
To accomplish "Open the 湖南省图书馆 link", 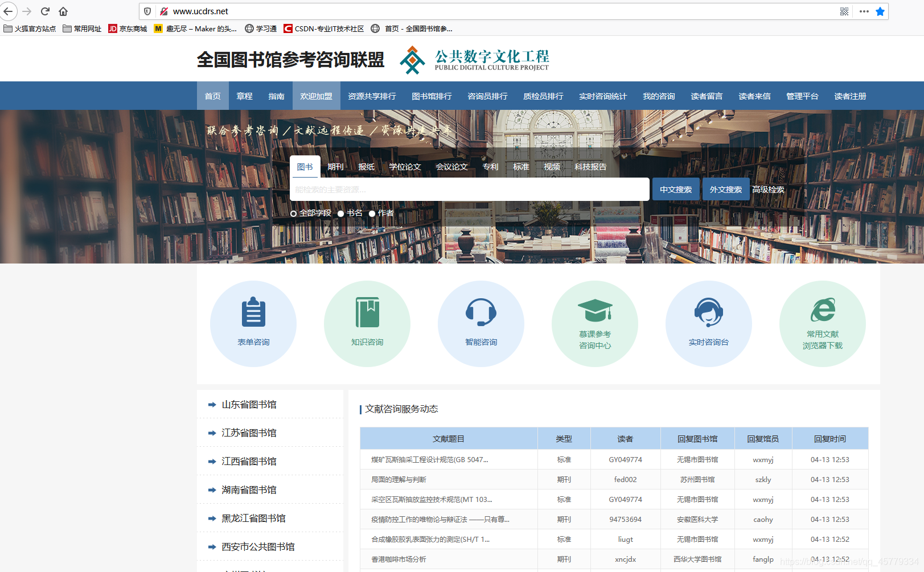I will [249, 490].
